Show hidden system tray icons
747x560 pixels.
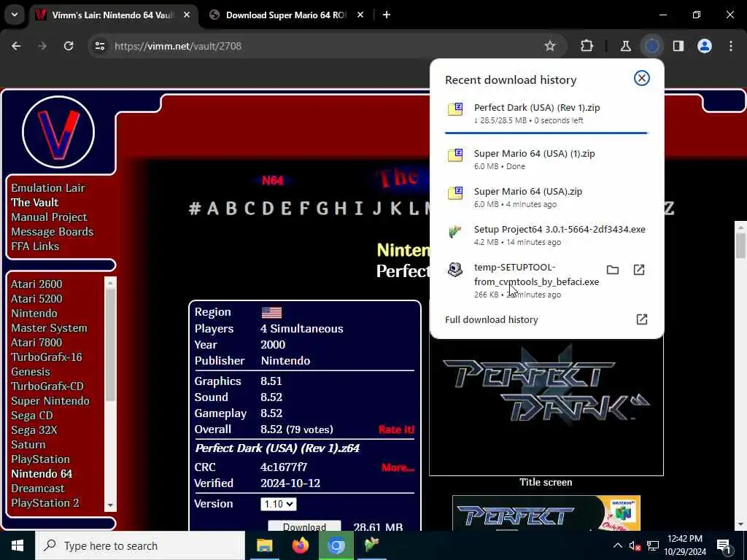[617, 545]
